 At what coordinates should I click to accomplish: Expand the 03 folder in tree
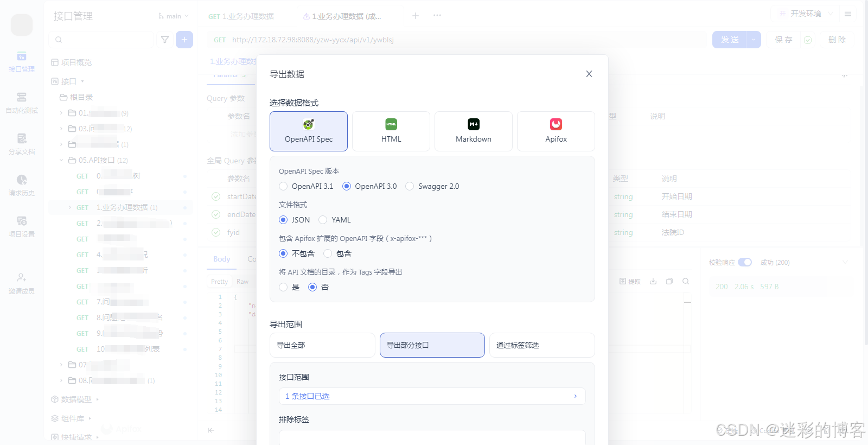click(x=61, y=129)
